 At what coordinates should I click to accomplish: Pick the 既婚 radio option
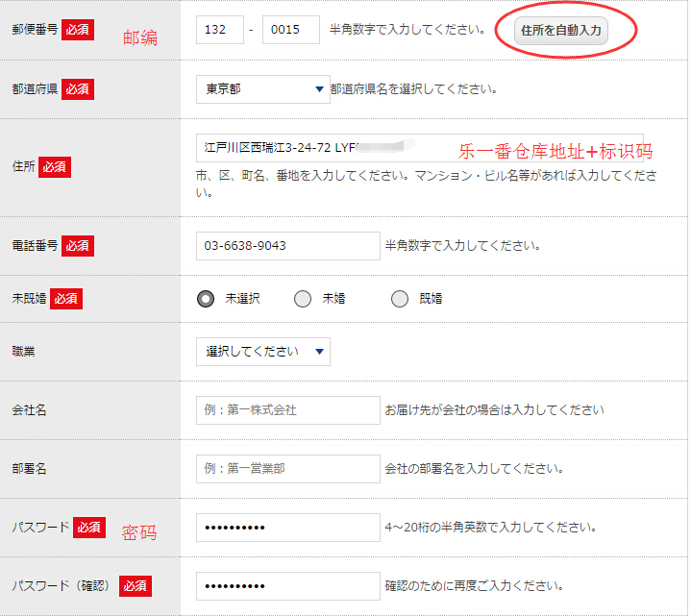point(400,299)
